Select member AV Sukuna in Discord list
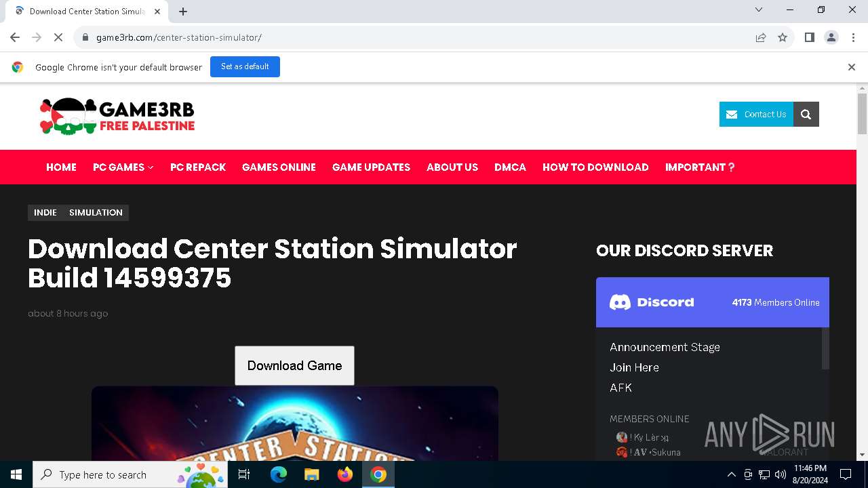 coord(648,452)
